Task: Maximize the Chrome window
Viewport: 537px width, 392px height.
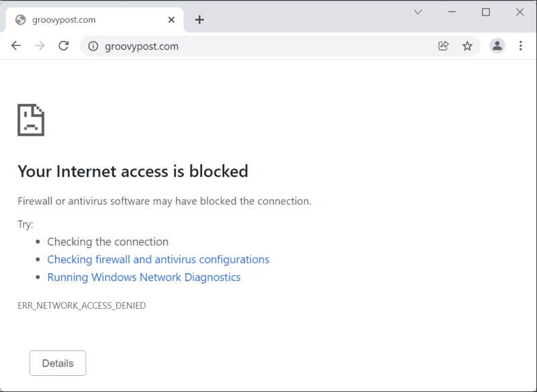Action: pyautogui.click(x=485, y=12)
